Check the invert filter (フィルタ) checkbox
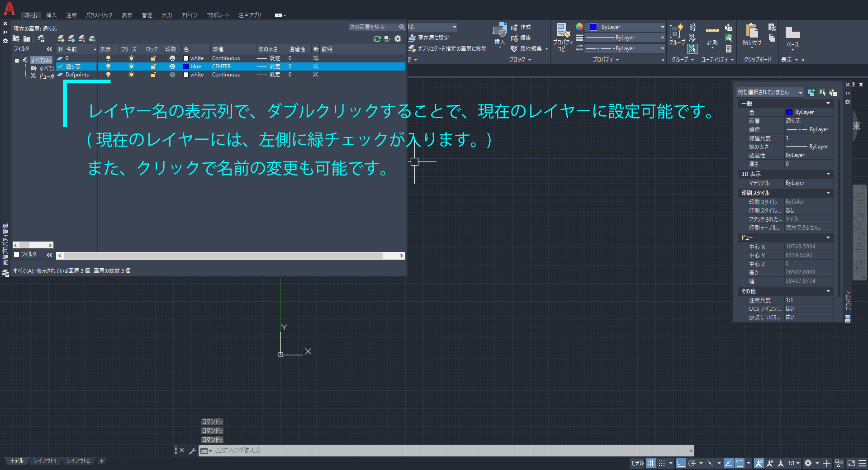This screenshot has height=470, width=868. coord(17,254)
